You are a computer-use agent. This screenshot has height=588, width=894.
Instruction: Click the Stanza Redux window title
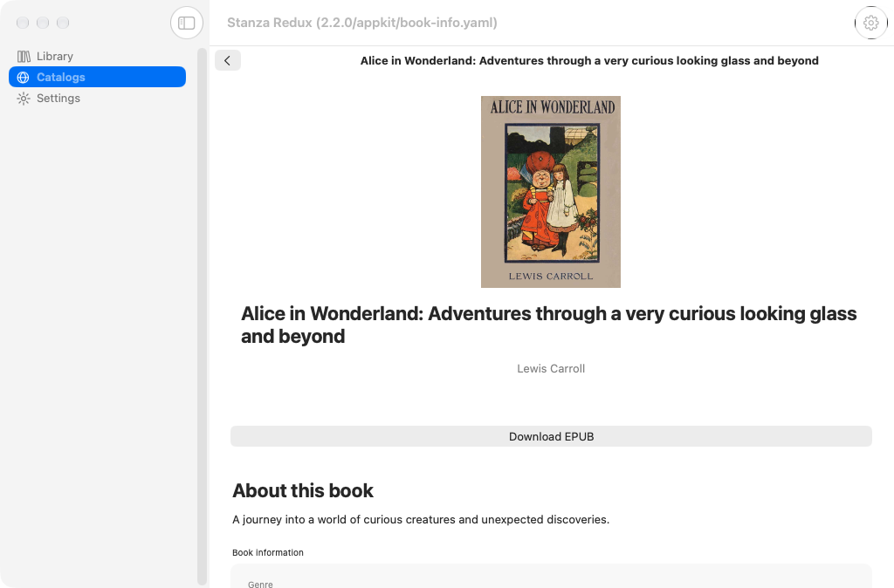[x=362, y=23]
